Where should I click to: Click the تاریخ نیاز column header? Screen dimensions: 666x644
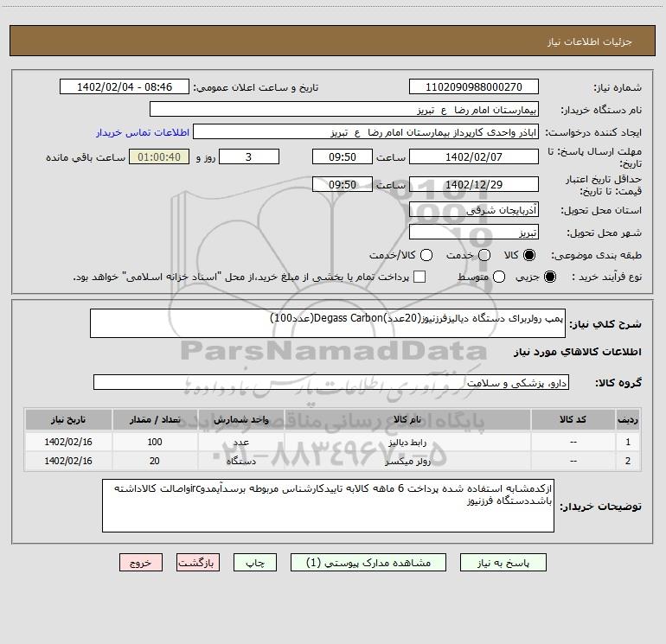(x=68, y=419)
